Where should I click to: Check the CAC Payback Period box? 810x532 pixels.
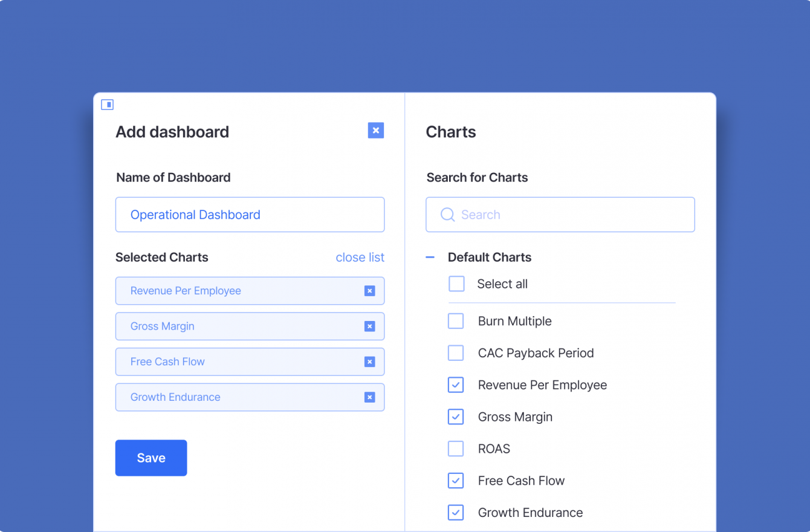[x=456, y=353]
